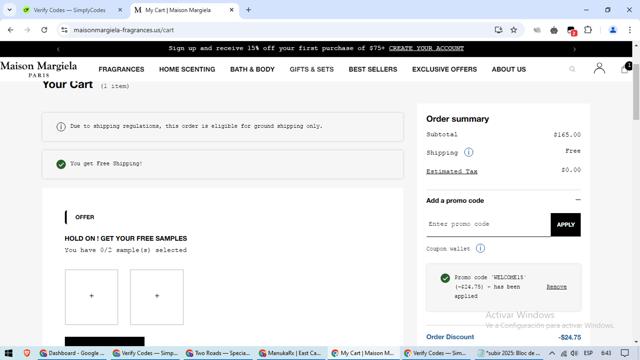The height and width of the screenshot is (360, 640).
Task: Open the Chrome profile avatar icon
Action: click(613, 30)
